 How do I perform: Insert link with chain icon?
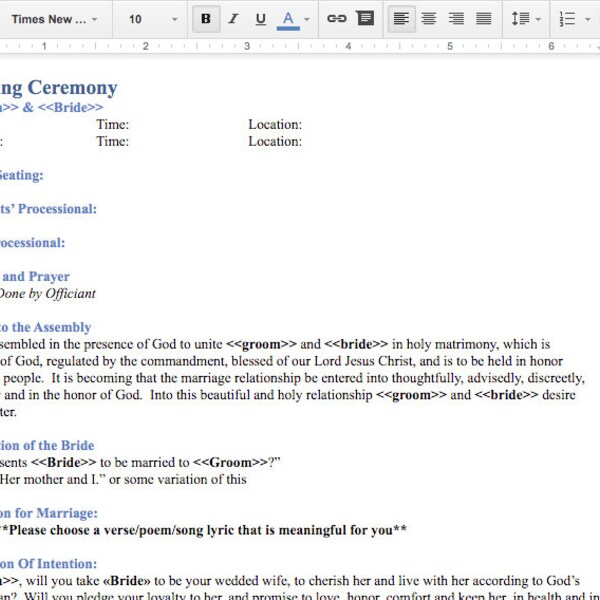click(337, 18)
